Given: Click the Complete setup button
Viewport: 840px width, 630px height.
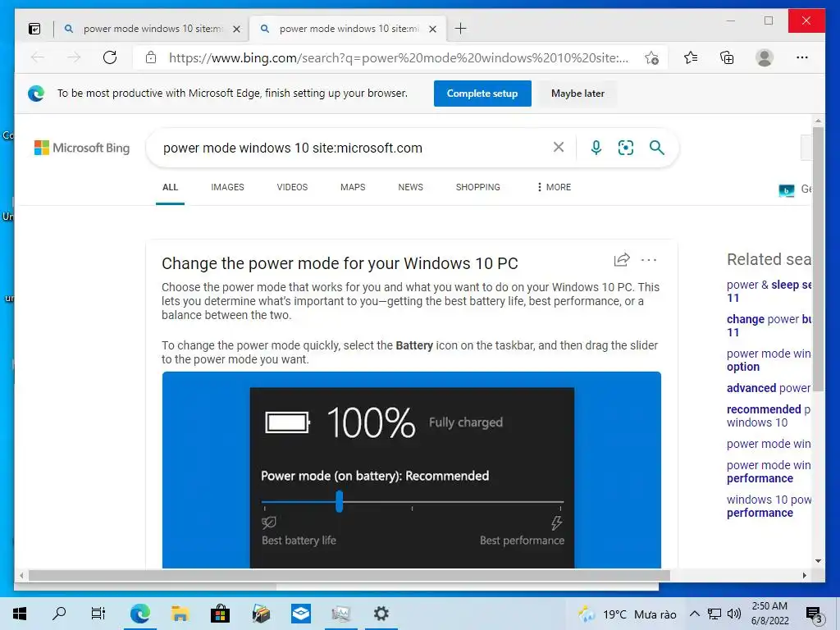Looking at the screenshot, I should pyautogui.click(x=482, y=94).
